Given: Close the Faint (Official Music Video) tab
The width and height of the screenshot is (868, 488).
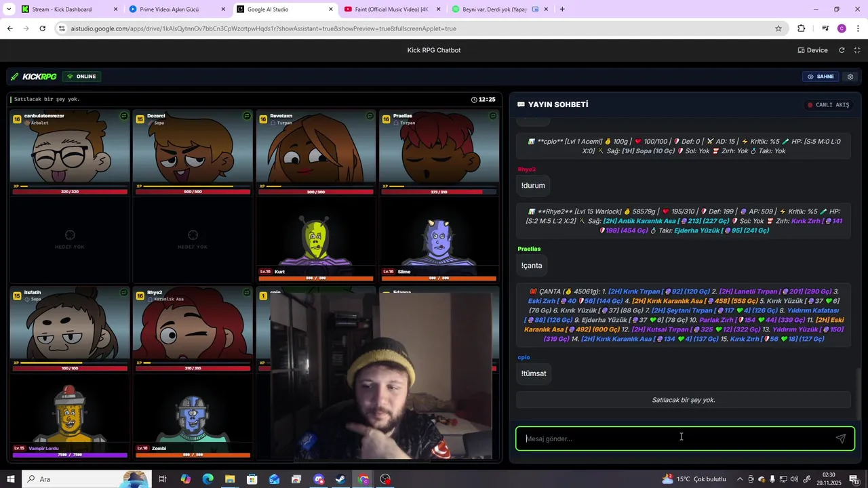Looking at the screenshot, I should tap(438, 9).
